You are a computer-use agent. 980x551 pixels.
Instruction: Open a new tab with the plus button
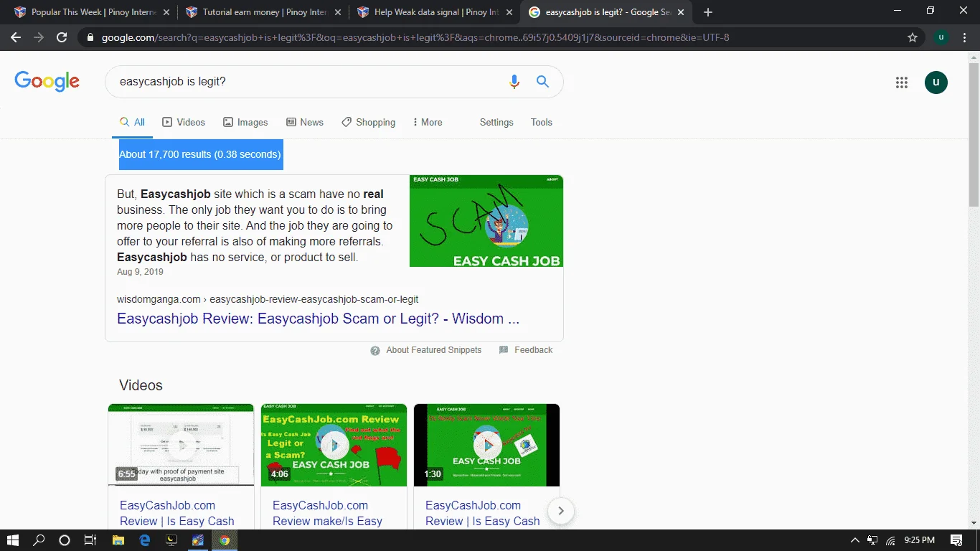coord(708,12)
